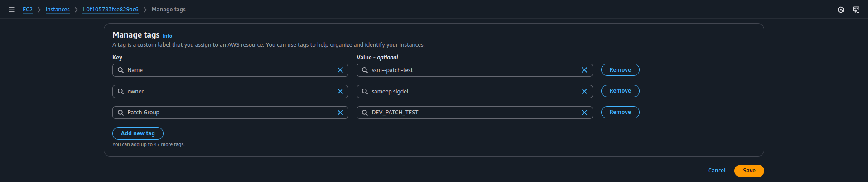
Task: Open Instances breadcrumb link
Action: [58, 10]
